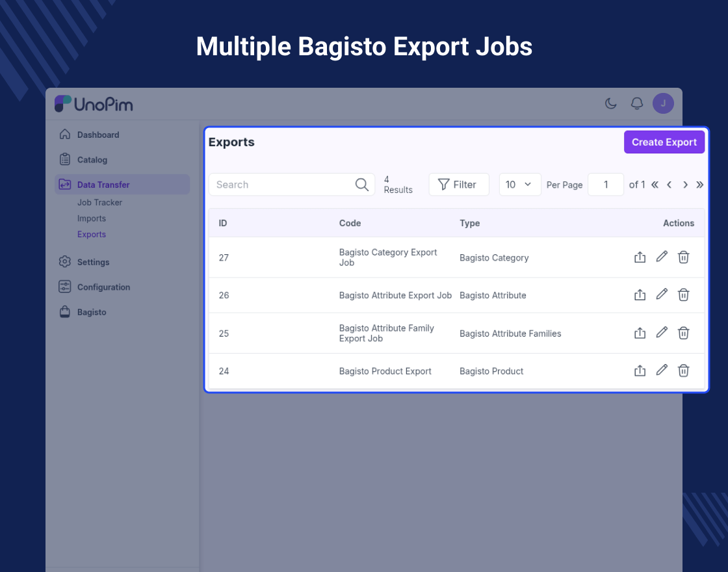Go to the previous page arrow
The height and width of the screenshot is (572, 728).
669,185
